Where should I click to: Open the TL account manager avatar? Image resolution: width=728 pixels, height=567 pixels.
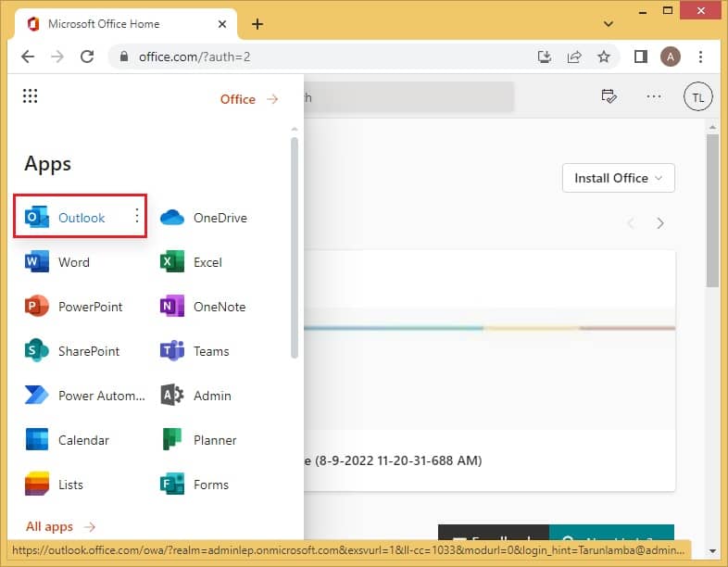(697, 96)
